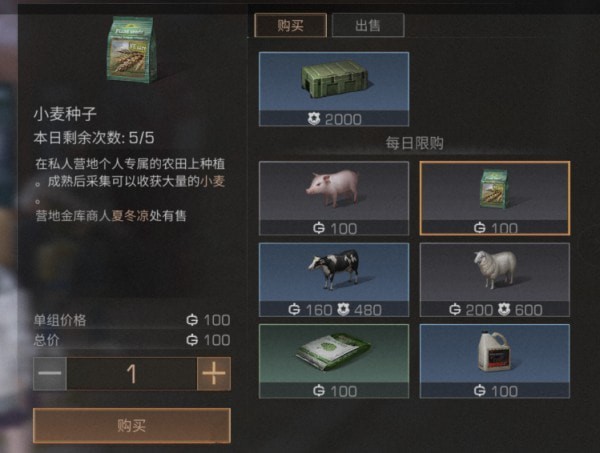Select the pig item for 100
The image size is (600, 453).
click(334, 198)
